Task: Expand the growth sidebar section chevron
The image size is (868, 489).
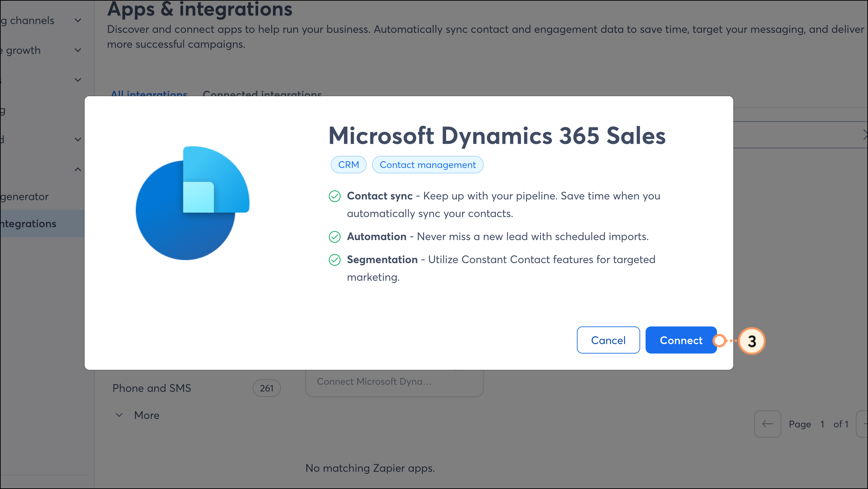Action: (78, 50)
